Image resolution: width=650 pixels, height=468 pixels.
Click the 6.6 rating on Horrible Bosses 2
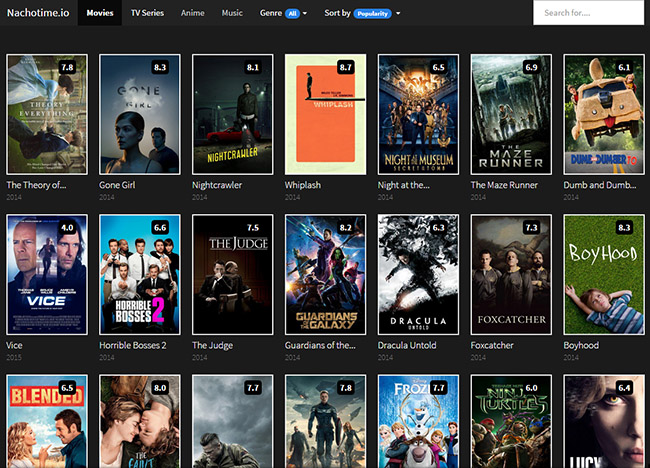[x=160, y=228]
